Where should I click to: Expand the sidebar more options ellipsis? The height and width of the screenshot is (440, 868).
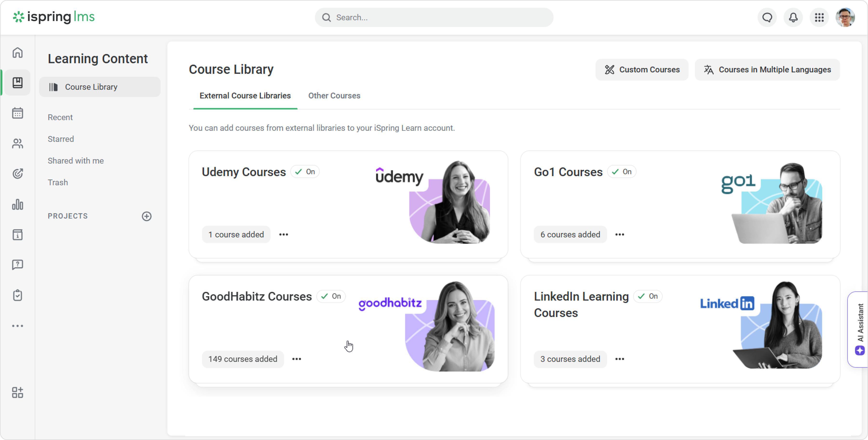click(18, 326)
